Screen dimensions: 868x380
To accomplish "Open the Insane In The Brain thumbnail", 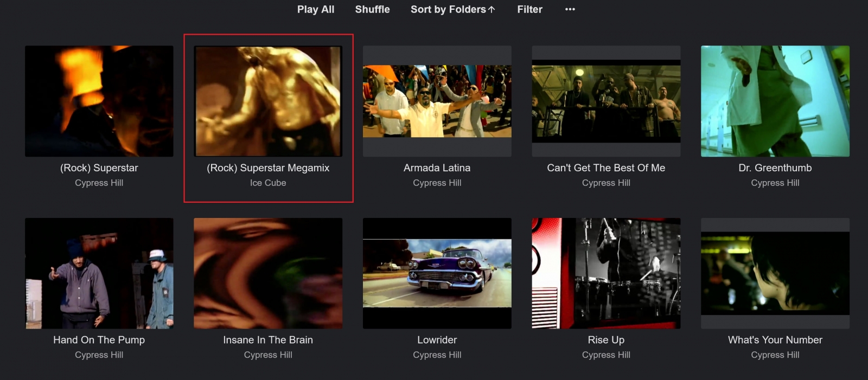I will tap(268, 273).
